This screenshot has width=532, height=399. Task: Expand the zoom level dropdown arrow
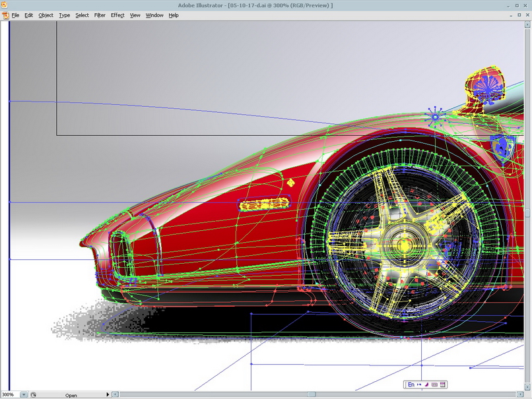[23, 394]
